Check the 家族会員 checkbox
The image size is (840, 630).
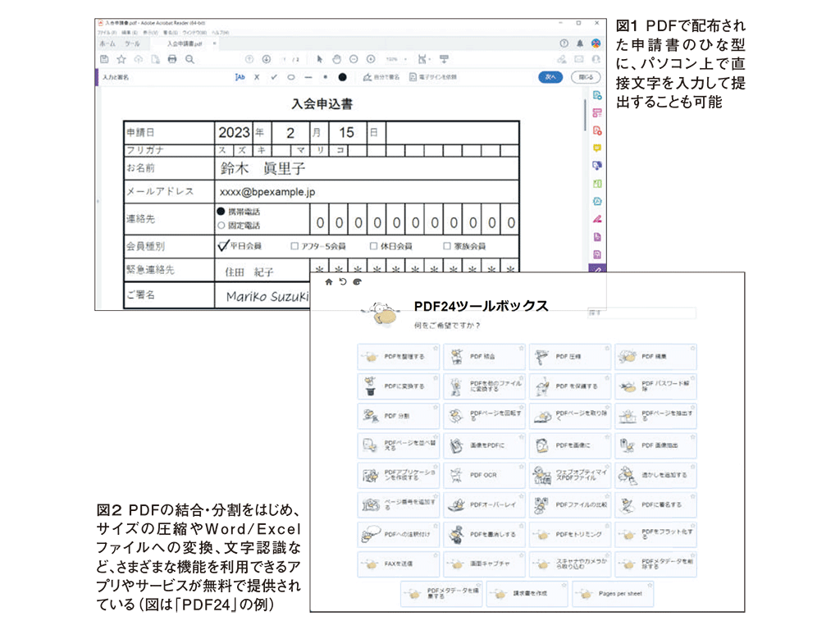tap(447, 246)
